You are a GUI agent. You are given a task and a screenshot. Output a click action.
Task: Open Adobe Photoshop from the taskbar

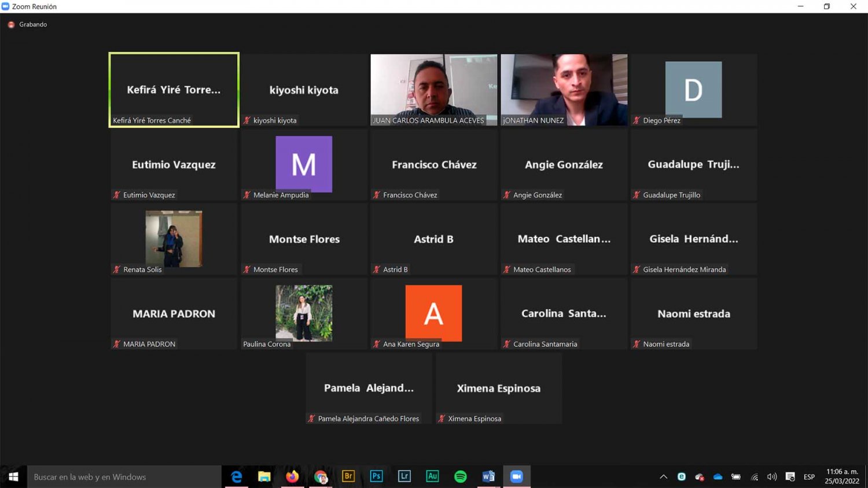point(376,476)
